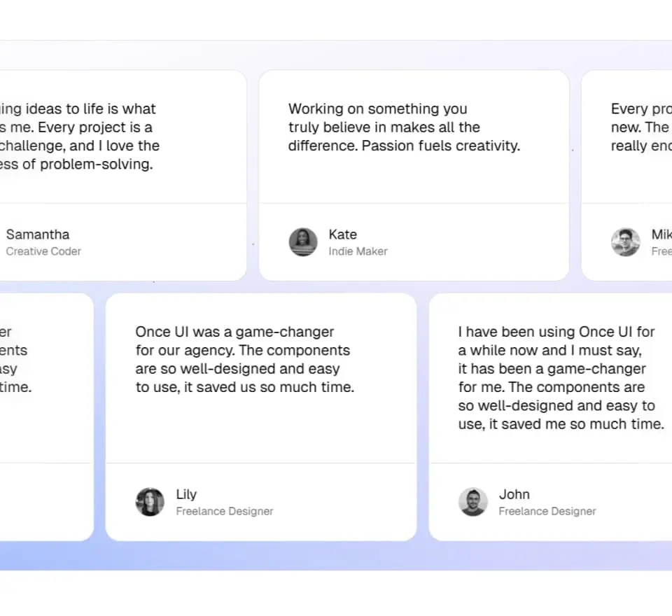Click the "Indie Maker" role label
Viewport: 672px width, 616px height.
(358, 251)
